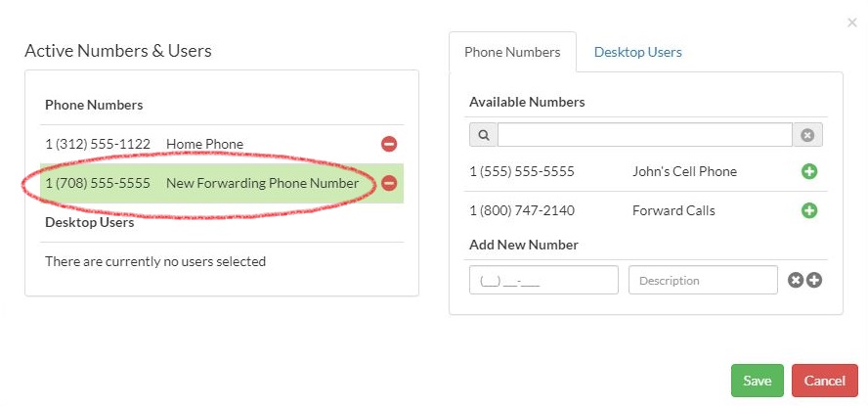Clear the new number fields
Screen dimensions: 868x406
[796, 280]
